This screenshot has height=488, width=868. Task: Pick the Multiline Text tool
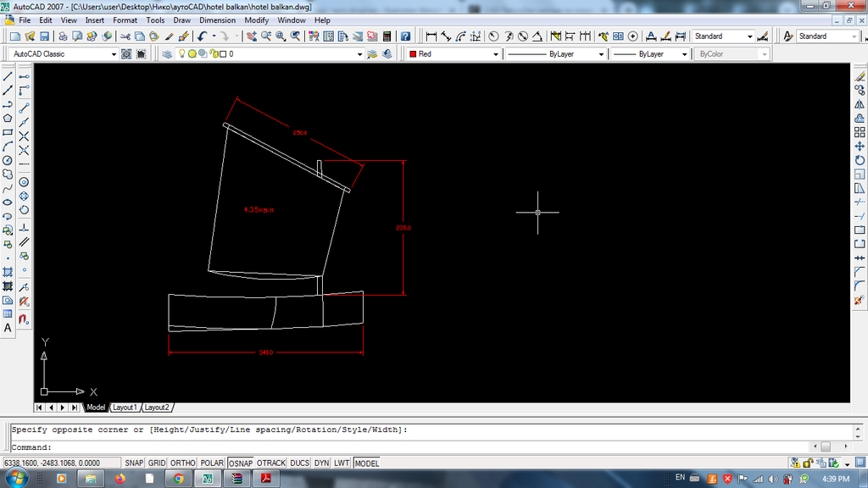[8, 328]
